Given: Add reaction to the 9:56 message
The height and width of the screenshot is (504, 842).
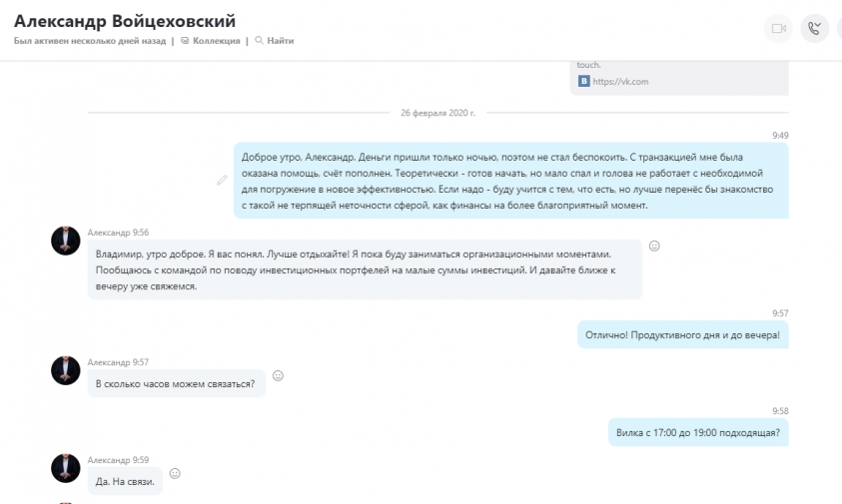Looking at the screenshot, I should [654, 246].
